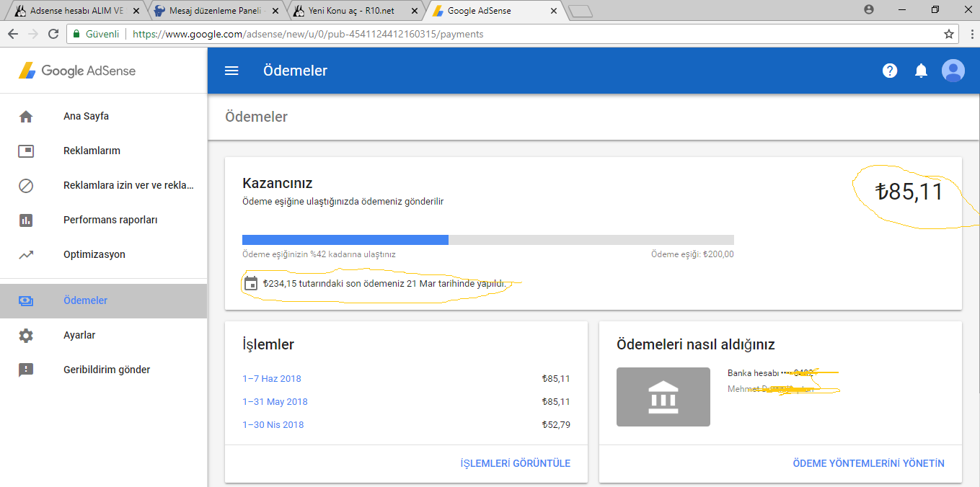Click the ad unit icon beside Reklamlarım
Screen dimensions: 980x487
pos(26,151)
